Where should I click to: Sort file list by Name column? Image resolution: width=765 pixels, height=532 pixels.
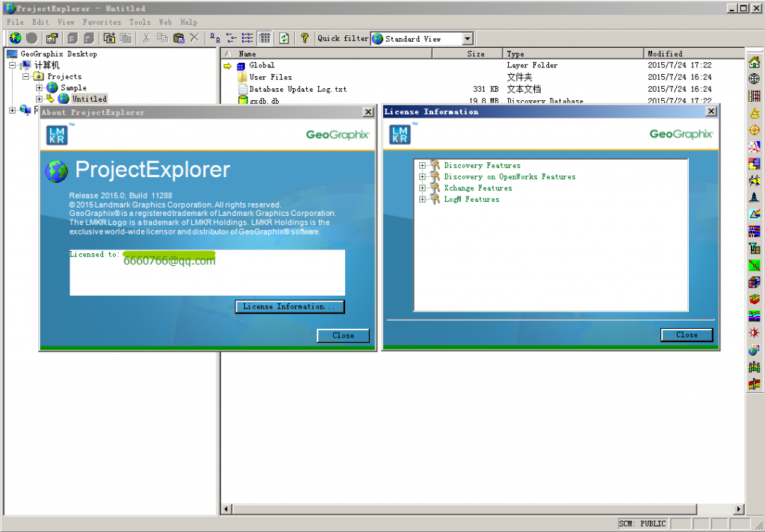[327, 54]
